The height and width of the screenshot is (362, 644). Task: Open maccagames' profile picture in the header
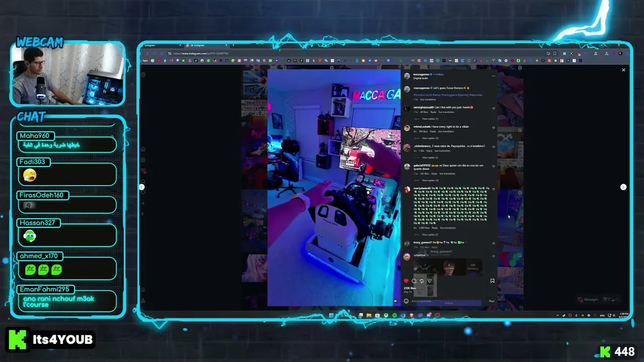[407, 76]
